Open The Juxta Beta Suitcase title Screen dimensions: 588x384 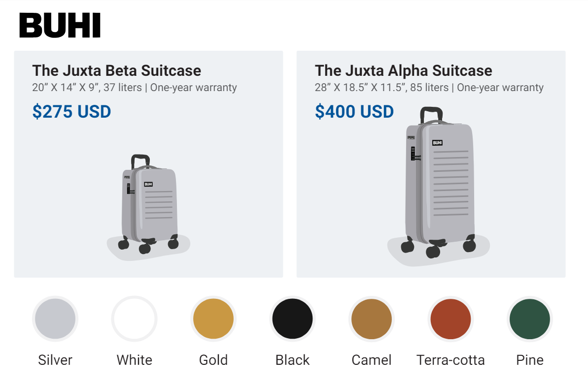[117, 70]
